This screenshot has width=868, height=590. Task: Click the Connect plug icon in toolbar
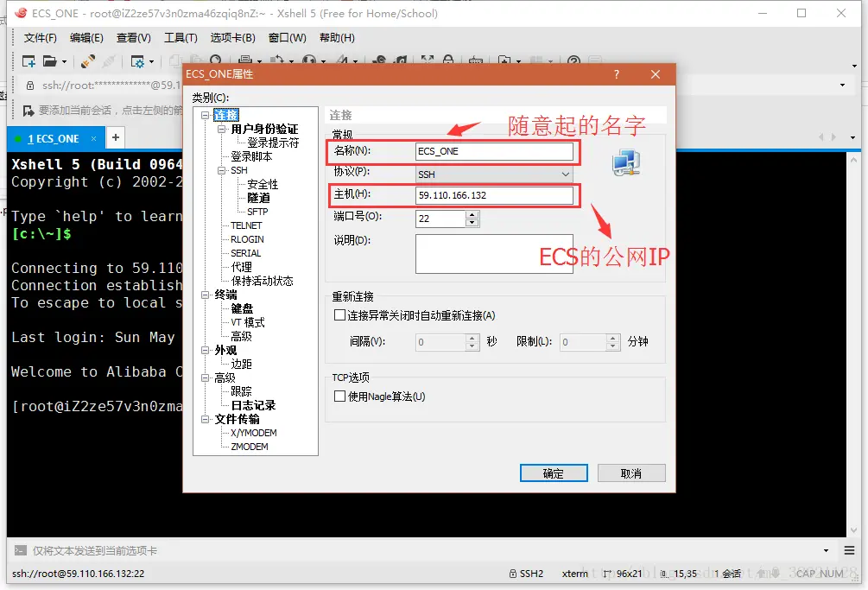pyautogui.click(x=87, y=61)
